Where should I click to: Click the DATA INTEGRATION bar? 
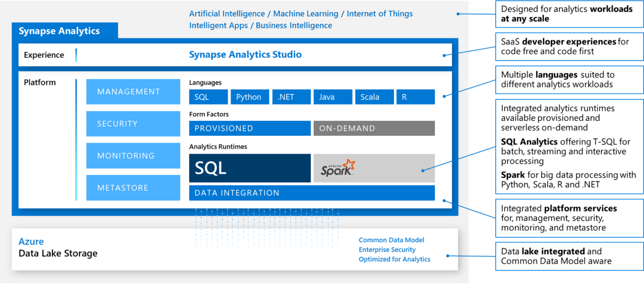(312, 193)
